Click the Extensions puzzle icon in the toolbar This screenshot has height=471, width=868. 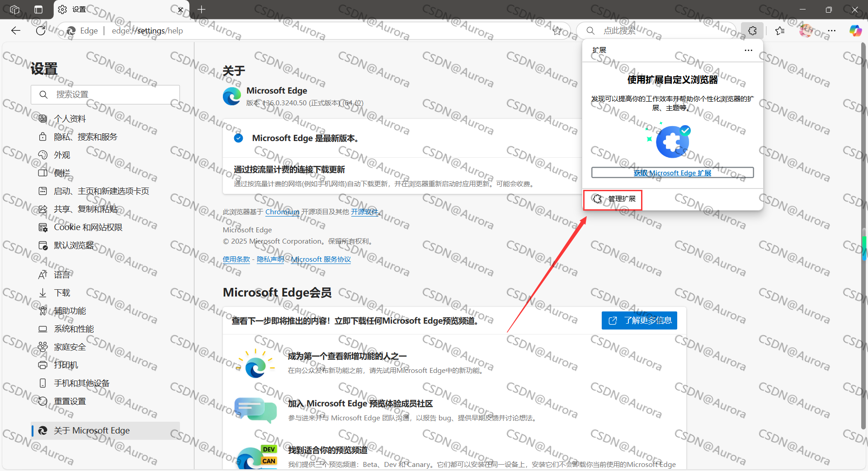(x=752, y=31)
